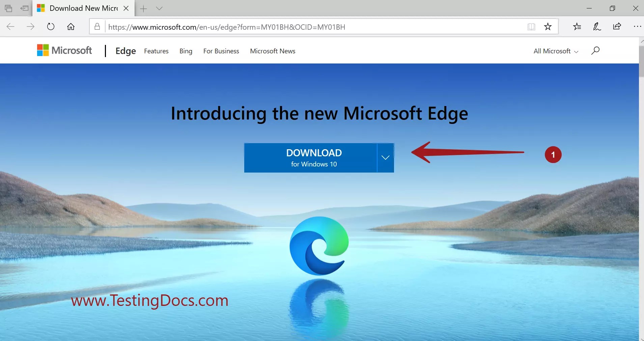Go forward with the forward arrow
This screenshot has height=341, width=644.
[30, 27]
